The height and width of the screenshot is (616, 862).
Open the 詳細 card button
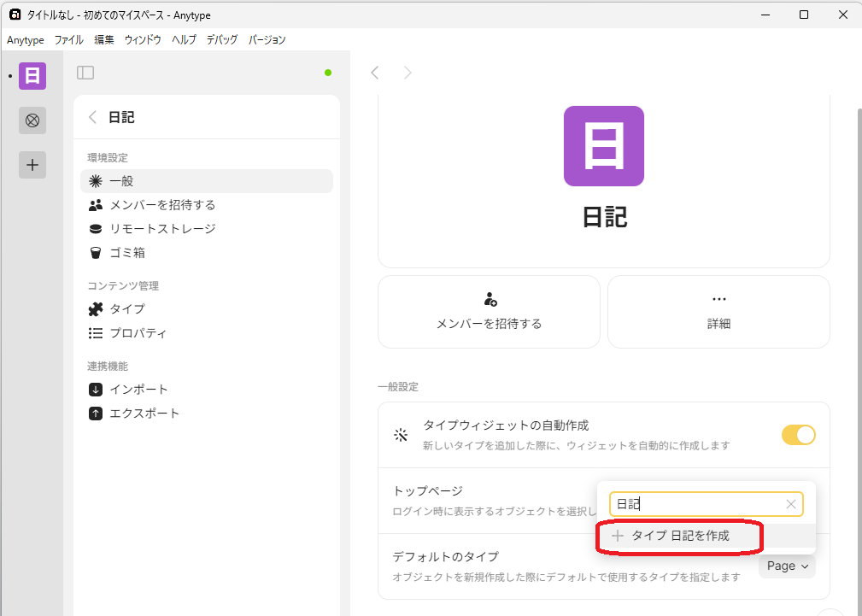pos(718,312)
